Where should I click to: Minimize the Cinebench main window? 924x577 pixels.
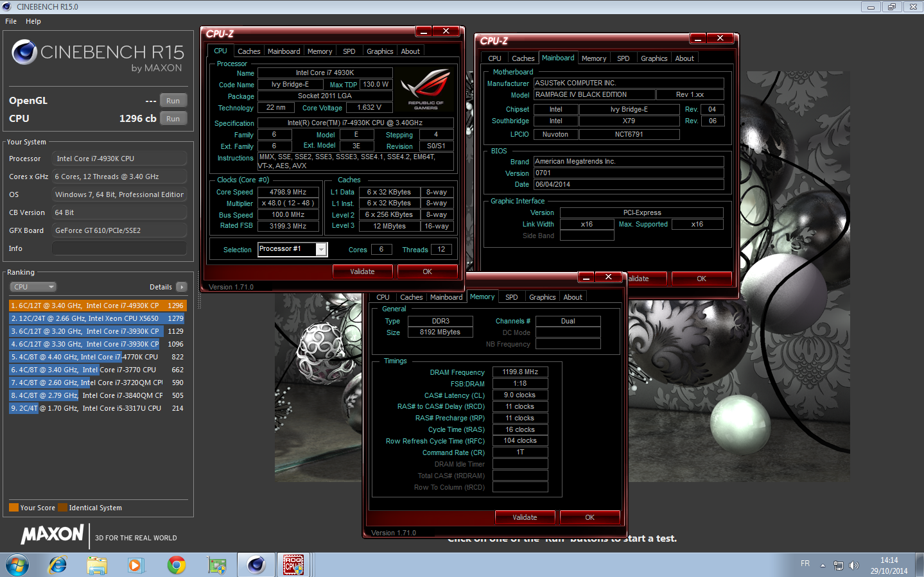[x=870, y=7]
